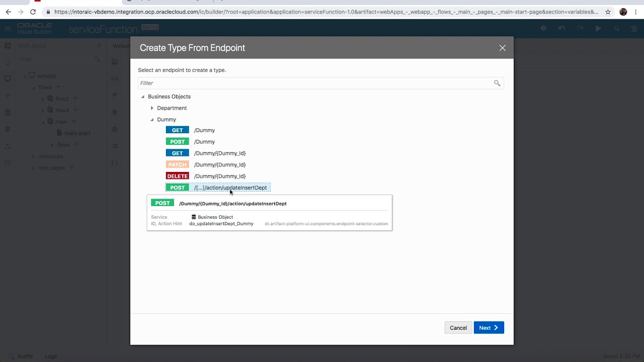The width and height of the screenshot is (644, 362).
Task: Add a page to root pages with plus
Action: [71, 167]
